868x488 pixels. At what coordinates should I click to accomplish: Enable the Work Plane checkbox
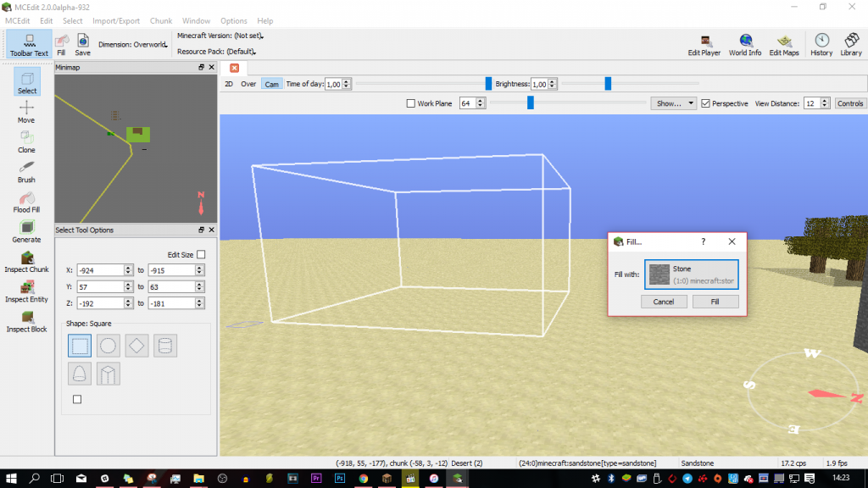tap(411, 103)
